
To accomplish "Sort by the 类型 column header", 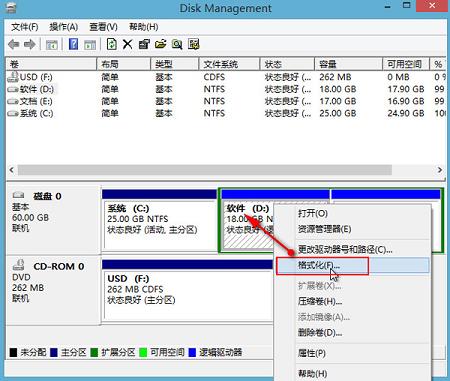I will 174,64.
